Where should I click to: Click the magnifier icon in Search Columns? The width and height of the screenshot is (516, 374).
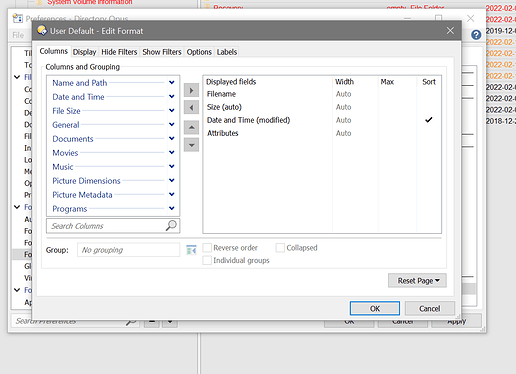(171, 226)
